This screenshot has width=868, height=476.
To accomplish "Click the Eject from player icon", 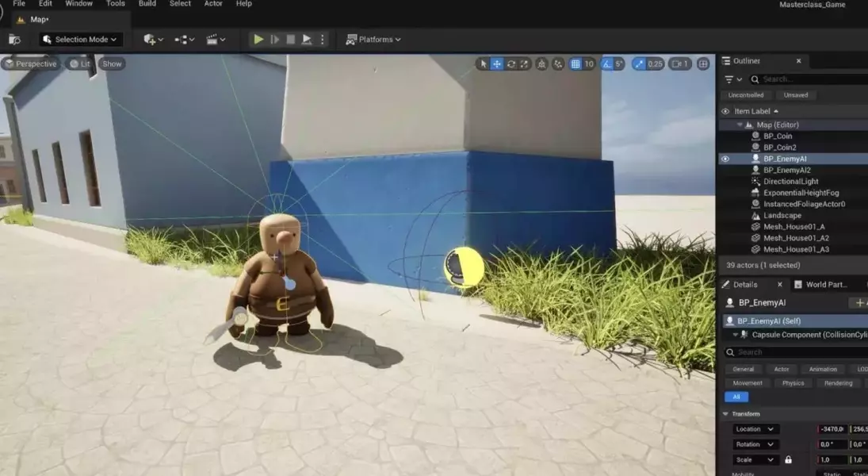I will 307,40.
